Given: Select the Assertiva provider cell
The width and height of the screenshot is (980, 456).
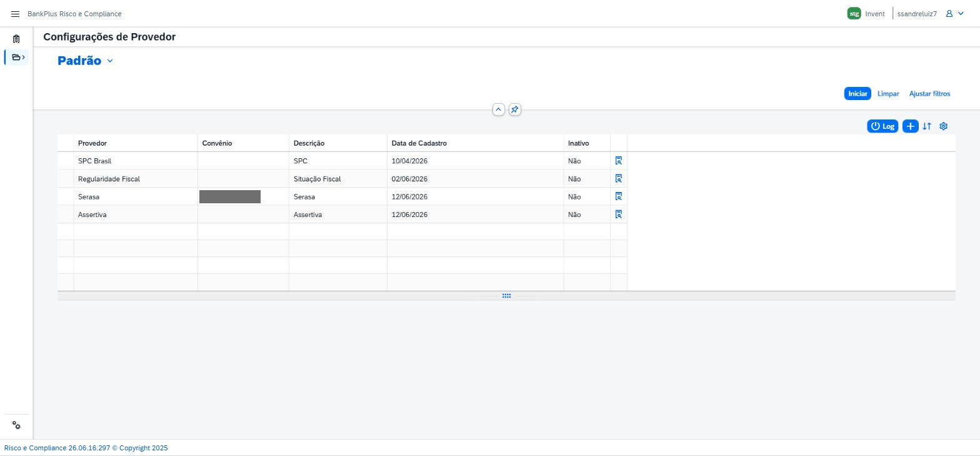Looking at the screenshot, I should coord(136,215).
